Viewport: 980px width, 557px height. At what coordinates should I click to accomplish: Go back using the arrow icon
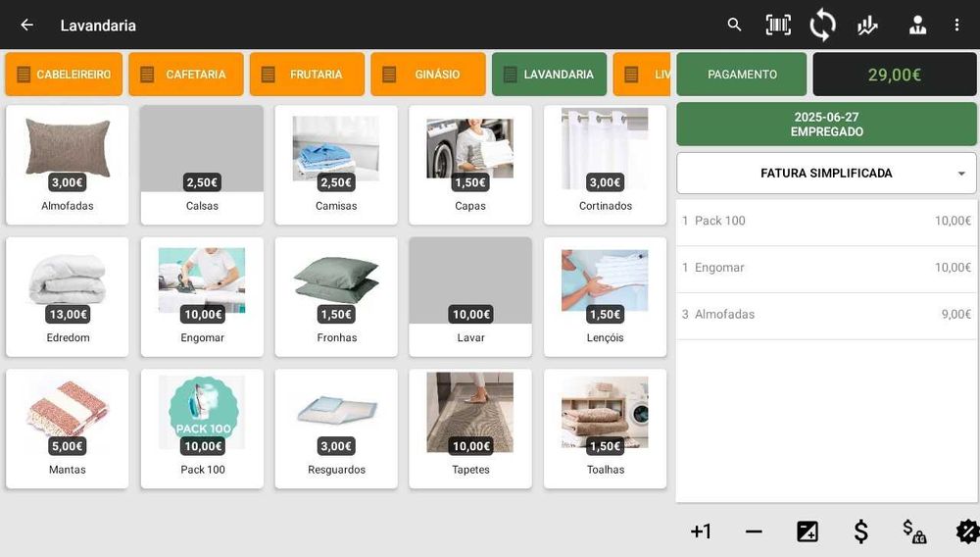pyautogui.click(x=26, y=25)
